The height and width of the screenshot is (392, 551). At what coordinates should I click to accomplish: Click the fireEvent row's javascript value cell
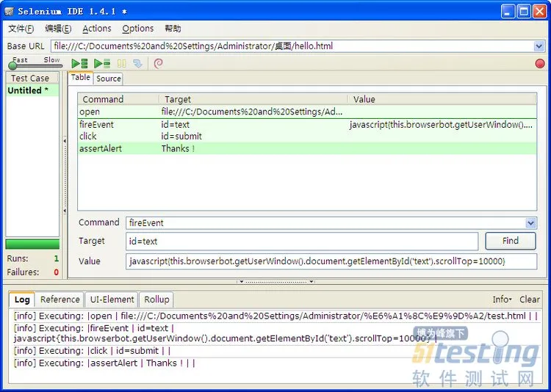pyautogui.click(x=441, y=125)
